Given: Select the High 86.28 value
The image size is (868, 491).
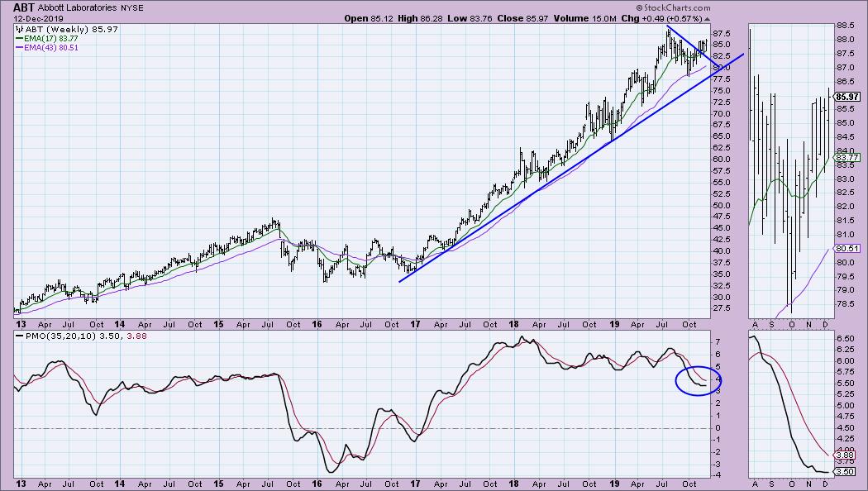Looking at the screenshot, I should click(422, 18).
